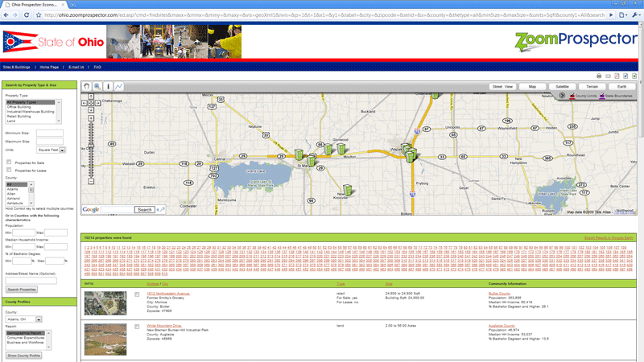Click the round arrow collapse icon by County Limits
The width and height of the screenshot is (644, 362).
(x=562, y=95)
